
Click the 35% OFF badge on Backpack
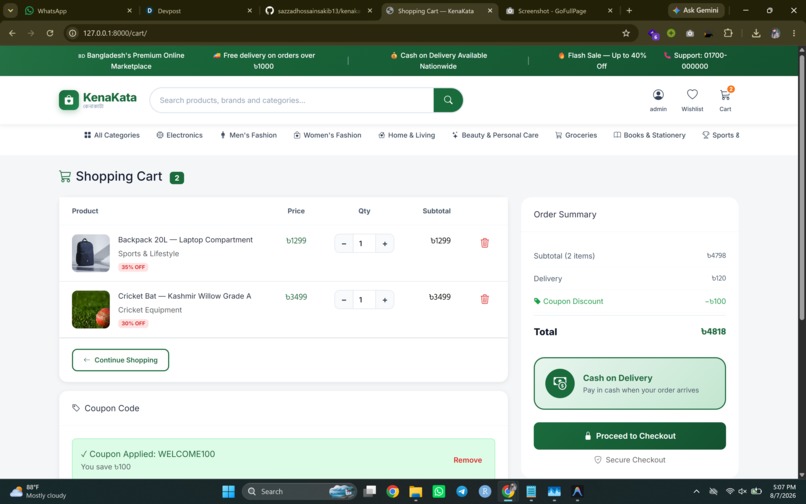pyautogui.click(x=133, y=267)
